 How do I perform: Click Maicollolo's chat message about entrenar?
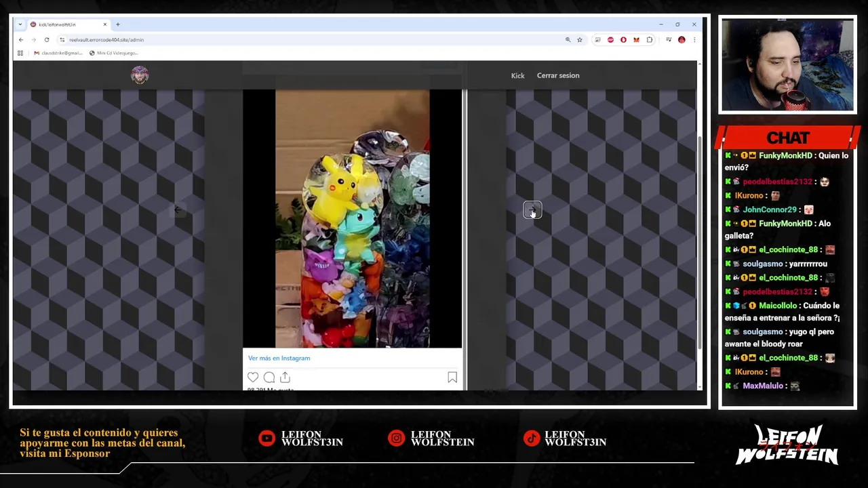(x=783, y=312)
